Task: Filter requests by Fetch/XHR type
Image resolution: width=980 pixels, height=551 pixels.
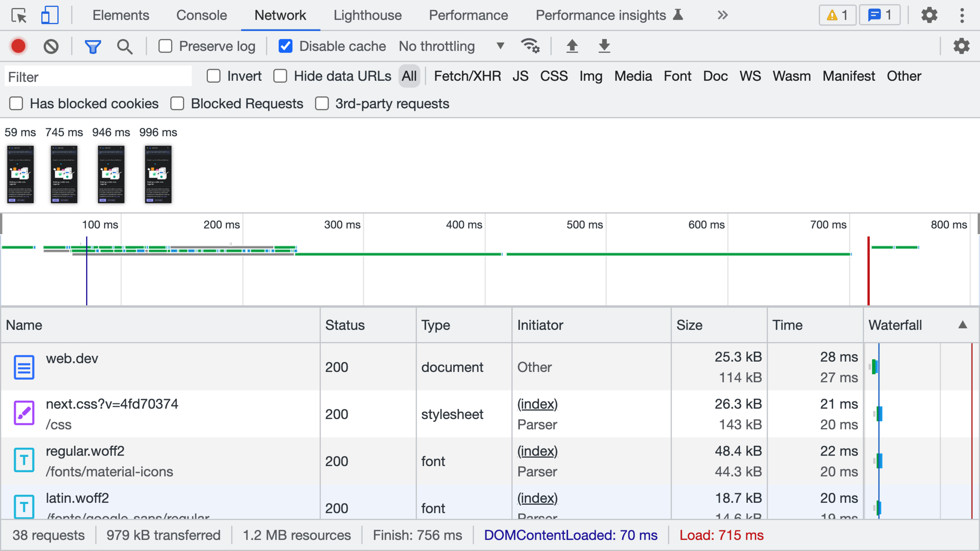Action: coord(467,76)
